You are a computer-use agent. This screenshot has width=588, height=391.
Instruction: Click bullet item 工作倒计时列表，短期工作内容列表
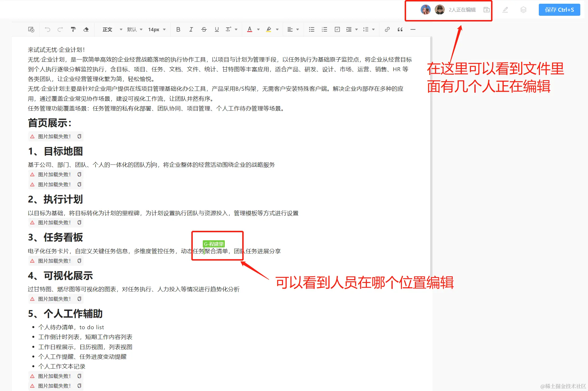(x=85, y=337)
